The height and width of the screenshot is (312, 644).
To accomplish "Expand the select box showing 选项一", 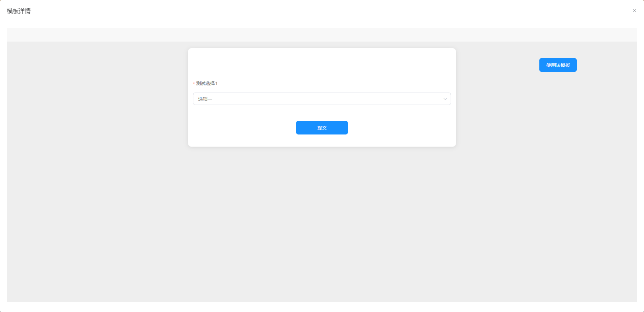I will coord(322,99).
